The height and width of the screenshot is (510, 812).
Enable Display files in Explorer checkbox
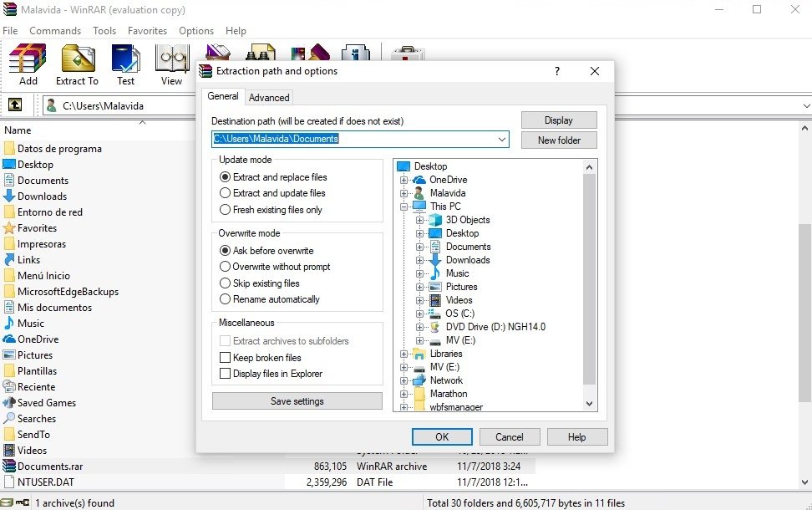pyautogui.click(x=225, y=373)
